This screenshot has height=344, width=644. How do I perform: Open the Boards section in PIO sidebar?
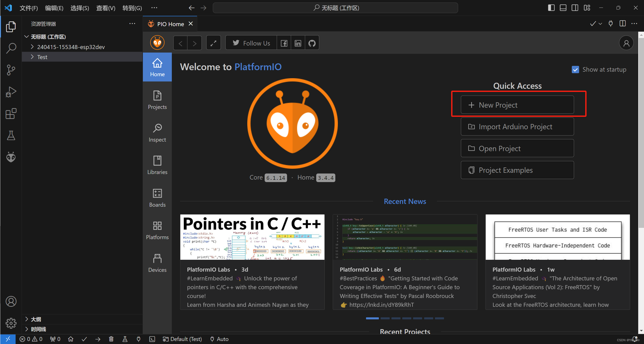tap(157, 198)
